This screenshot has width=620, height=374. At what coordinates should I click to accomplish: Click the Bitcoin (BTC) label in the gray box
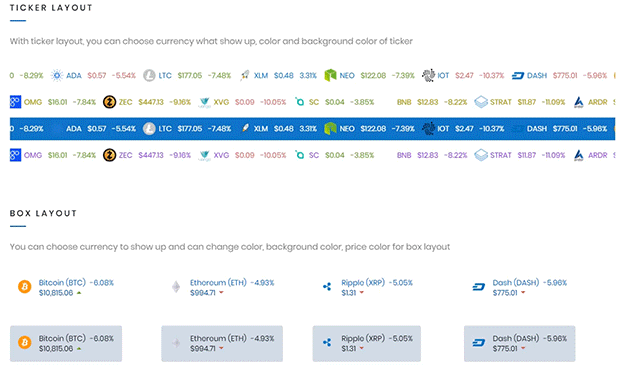click(62, 338)
